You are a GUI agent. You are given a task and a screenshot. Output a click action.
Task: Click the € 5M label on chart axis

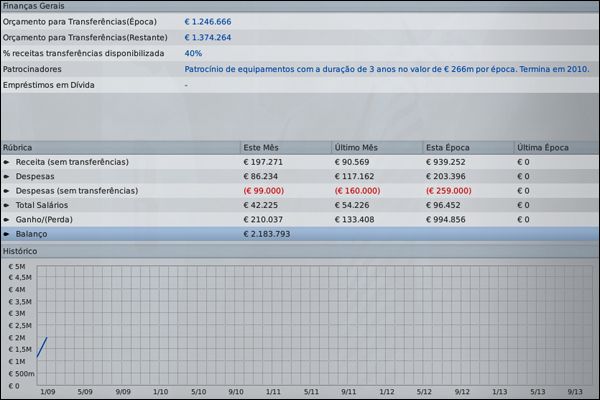(x=17, y=267)
